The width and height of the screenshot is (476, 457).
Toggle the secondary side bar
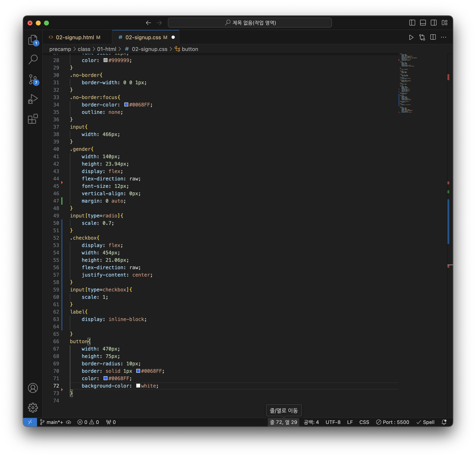point(433,23)
